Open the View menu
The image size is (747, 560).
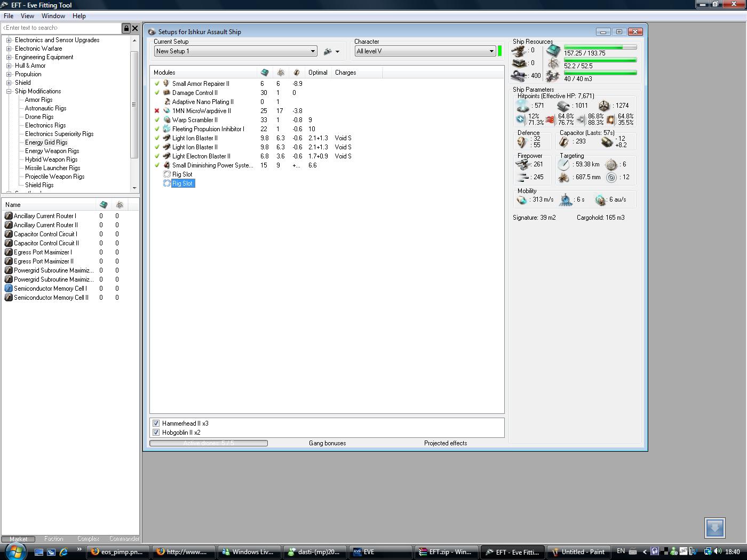pyautogui.click(x=27, y=16)
